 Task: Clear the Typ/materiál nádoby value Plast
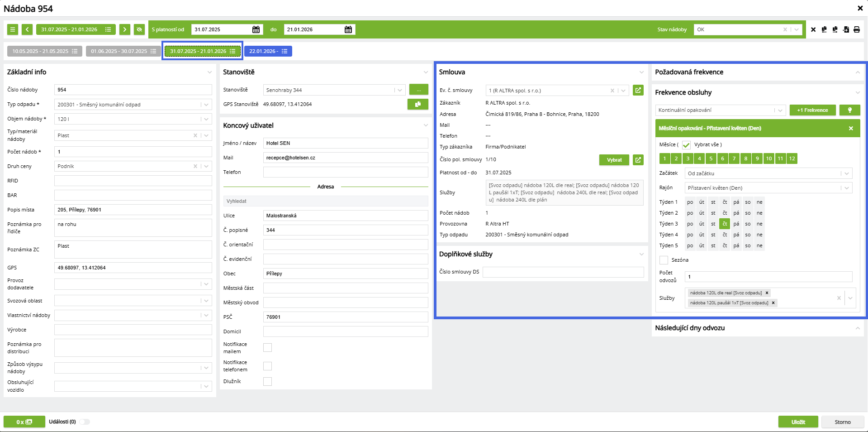(195, 135)
